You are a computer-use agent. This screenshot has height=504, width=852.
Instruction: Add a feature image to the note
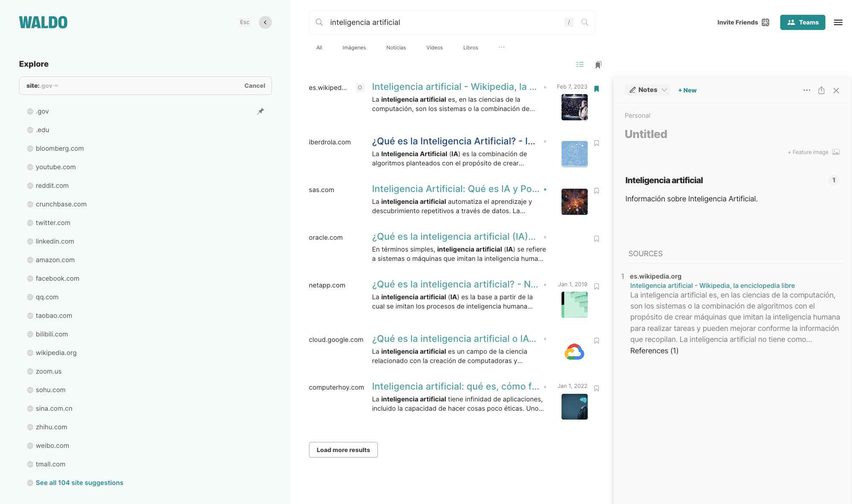pos(808,152)
